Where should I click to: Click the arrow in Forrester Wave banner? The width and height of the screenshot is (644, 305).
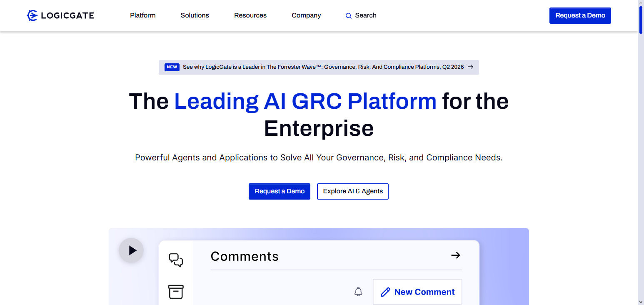pyautogui.click(x=470, y=67)
